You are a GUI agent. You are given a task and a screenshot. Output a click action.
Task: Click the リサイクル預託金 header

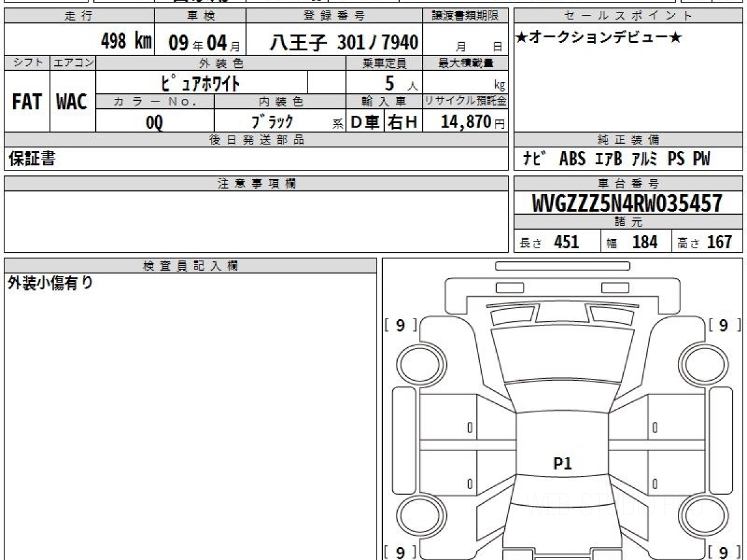[x=464, y=101]
